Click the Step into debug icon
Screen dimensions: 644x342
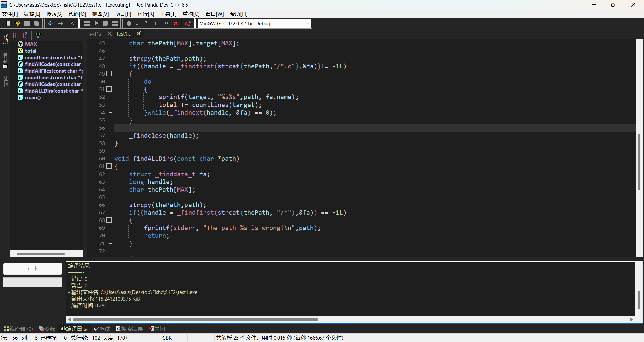click(x=148, y=23)
